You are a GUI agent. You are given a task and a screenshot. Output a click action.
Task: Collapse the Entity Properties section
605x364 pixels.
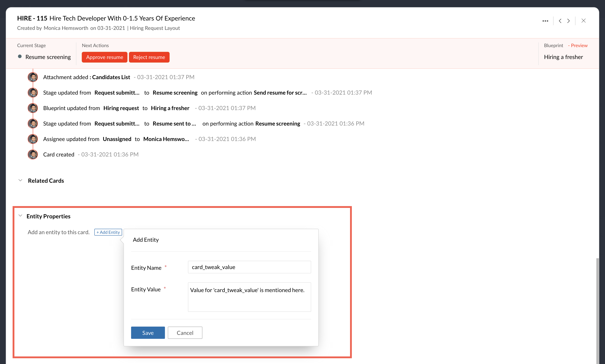20,216
